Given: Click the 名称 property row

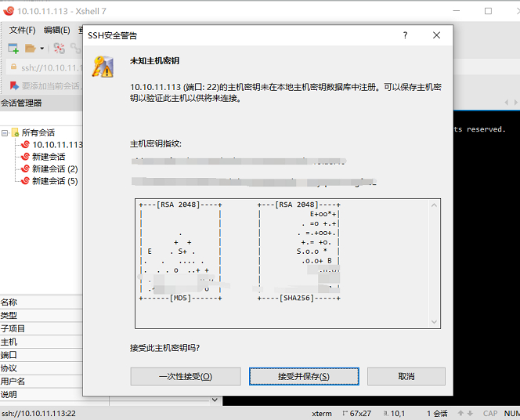Looking at the screenshot, I should 42,302.
